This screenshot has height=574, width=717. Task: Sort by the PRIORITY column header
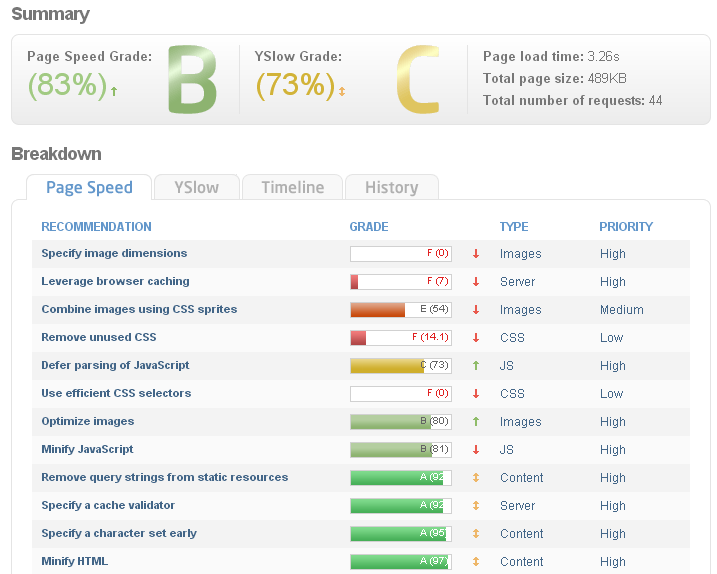626,227
